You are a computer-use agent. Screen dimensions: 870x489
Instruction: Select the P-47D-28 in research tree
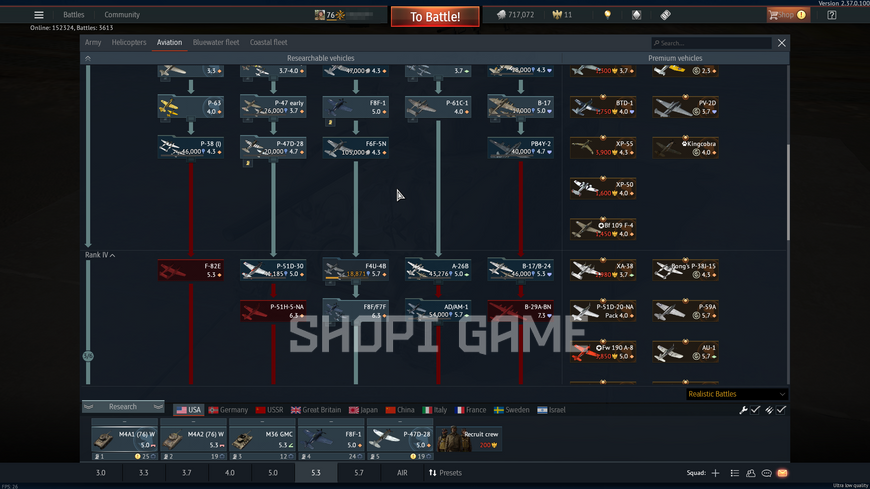pyautogui.click(x=273, y=148)
